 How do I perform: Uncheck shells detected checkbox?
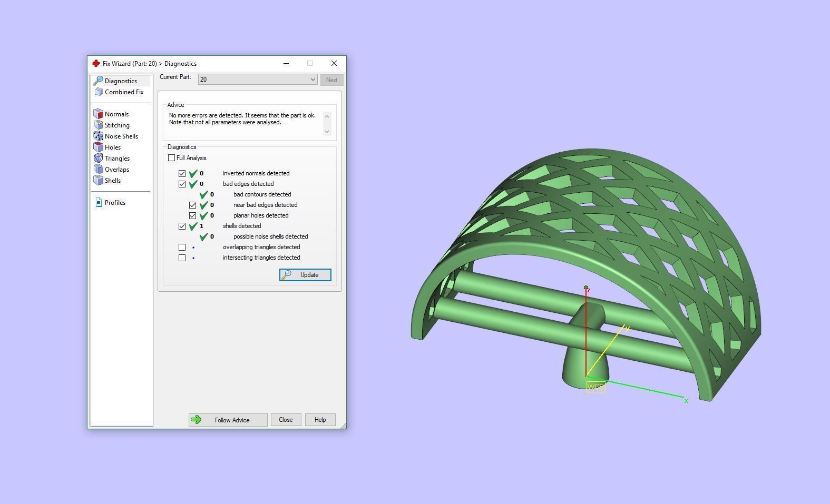(182, 226)
